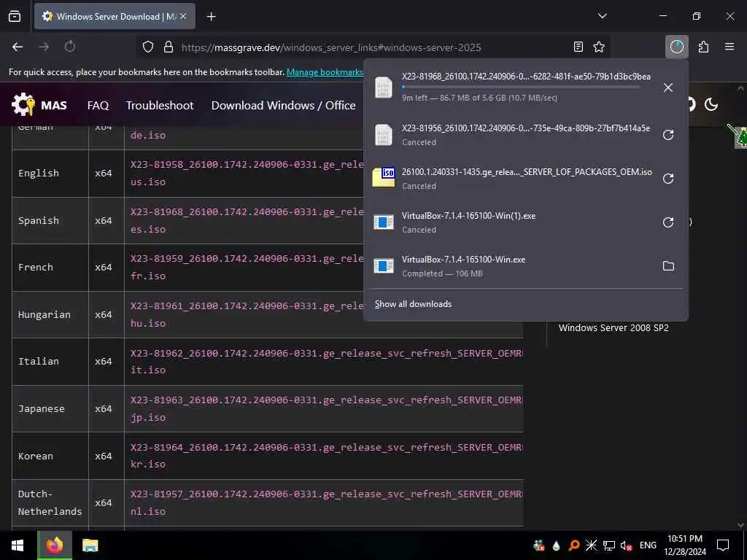This screenshot has width=747, height=560.
Task: Click the Manage bookmarks link
Action: pyautogui.click(x=325, y=72)
